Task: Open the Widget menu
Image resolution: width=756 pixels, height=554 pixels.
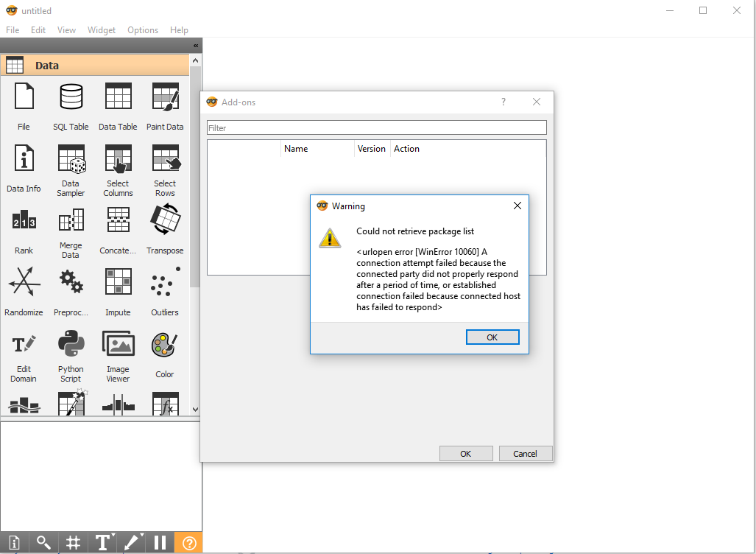Action: pyautogui.click(x=101, y=30)
